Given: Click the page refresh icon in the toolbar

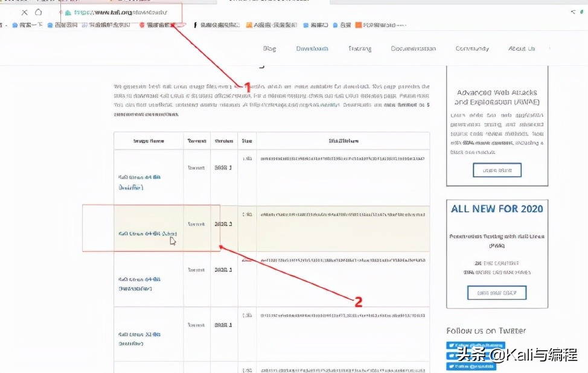Looking at the screenshot, I should pyautogui.click(x=25, y=11).
